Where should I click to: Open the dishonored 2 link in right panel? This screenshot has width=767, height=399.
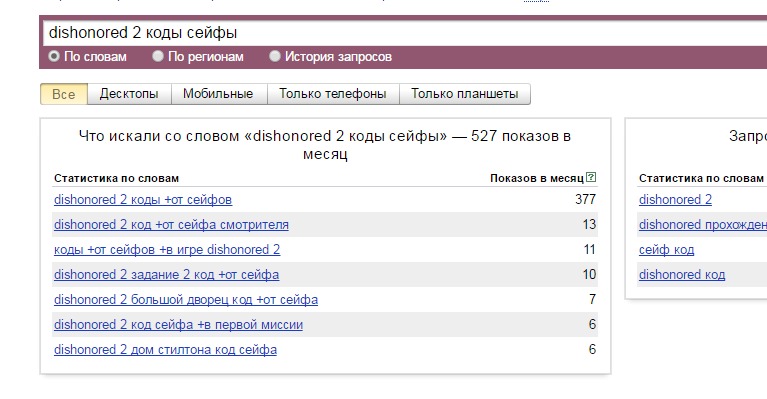(x=675, y=200)
